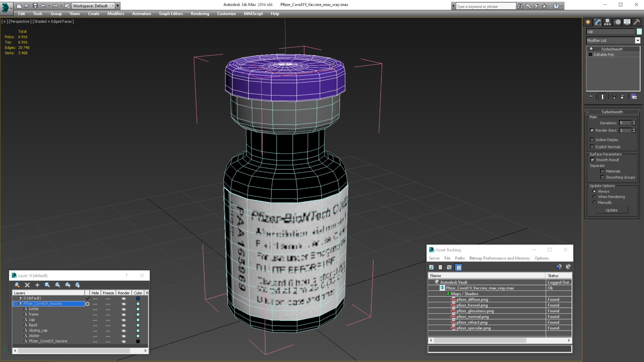Open the Modifier List dropdown
The width and height of the screenshot is (644, 362).
point(638,41)
